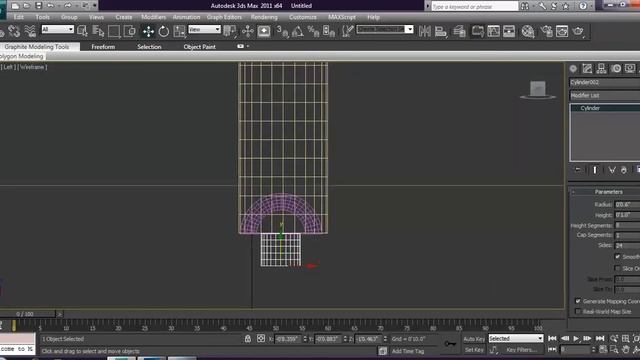Click the Selection Lock toggle icon
640x360 pixels.
coord(248,339)
